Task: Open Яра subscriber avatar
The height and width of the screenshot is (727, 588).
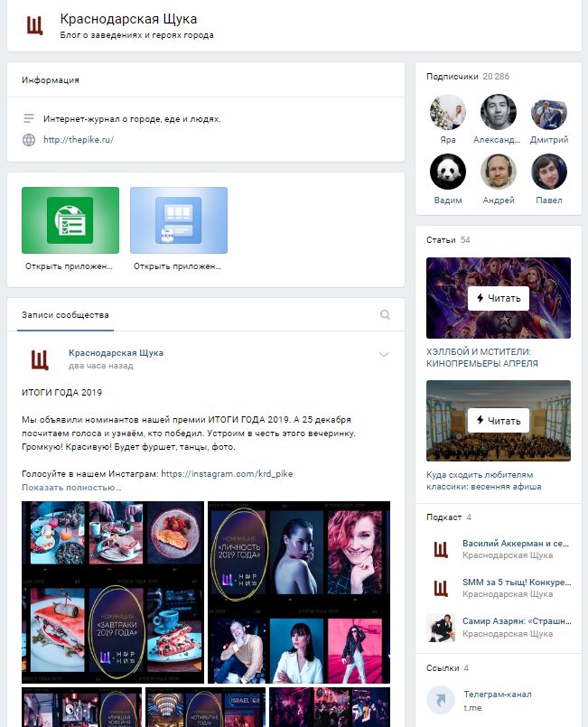Action: coord(448,113)
